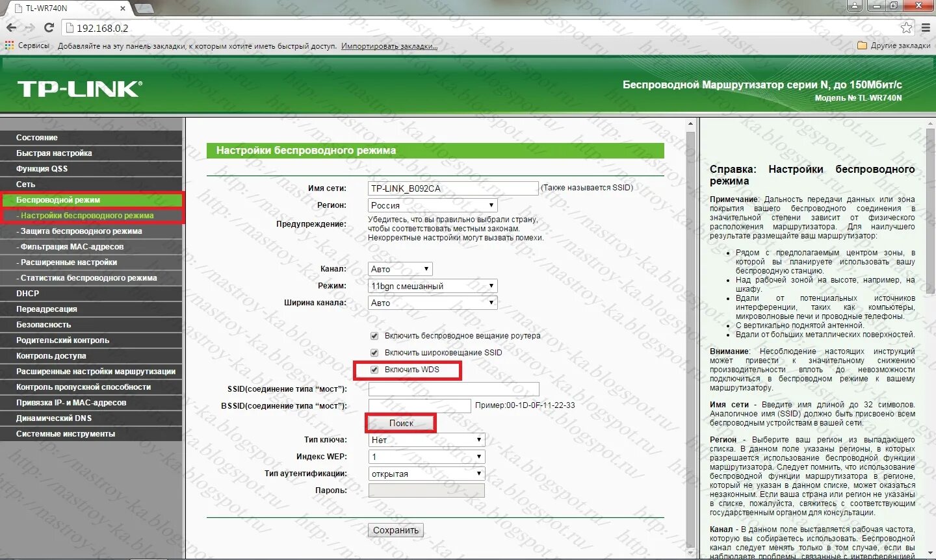
Task: Open the Канал dropdown
Action: coord(400,269)
